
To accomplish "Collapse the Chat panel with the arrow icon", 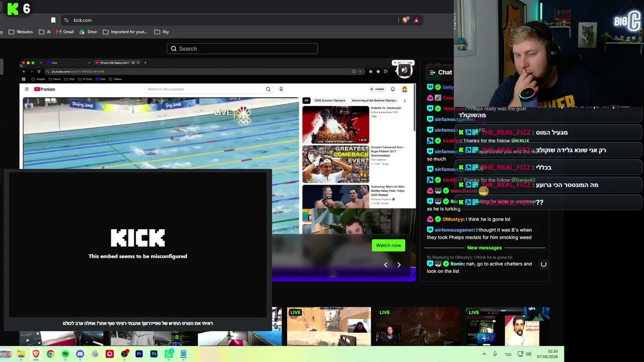I will 432,72.
